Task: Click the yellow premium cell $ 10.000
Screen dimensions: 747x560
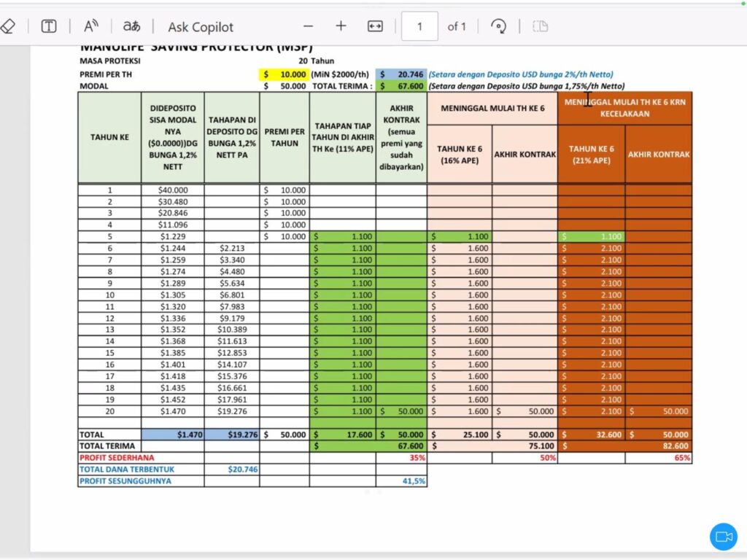Action: coord(284,74)
